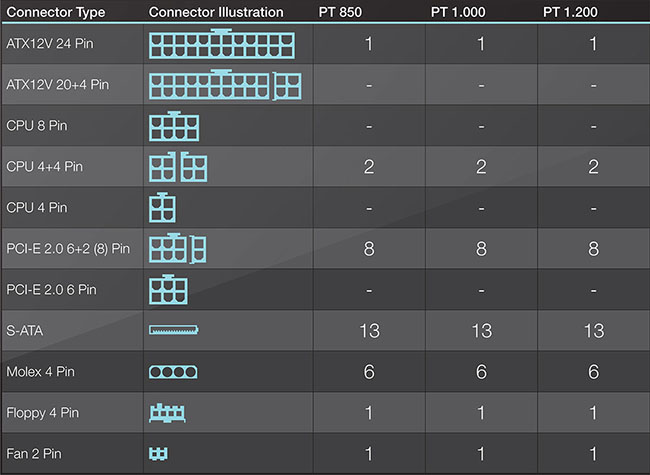Click the CPU 4+4 Pin connector illustration
Image resolution: width=650 pixels, height=475 pixels.
pos(178,167)
